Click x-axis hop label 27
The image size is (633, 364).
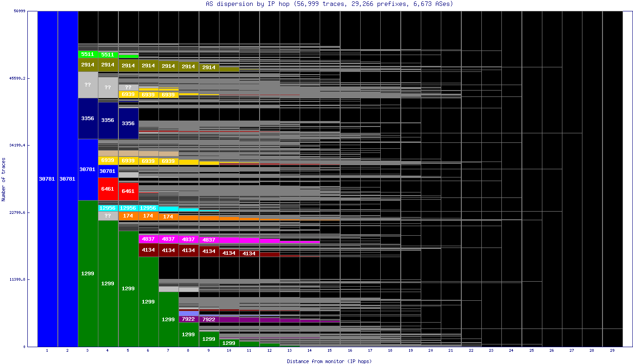click(x=572, y=351)
